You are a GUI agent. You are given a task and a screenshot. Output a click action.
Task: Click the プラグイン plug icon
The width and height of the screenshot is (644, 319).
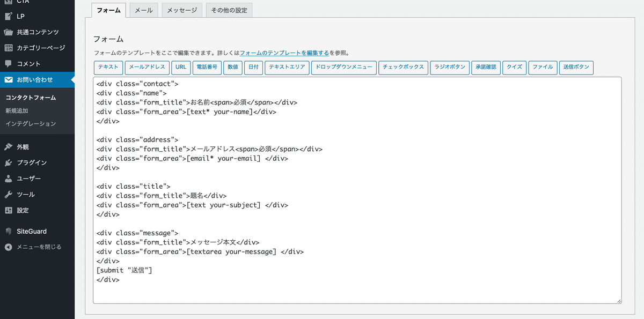click(9, 162)
